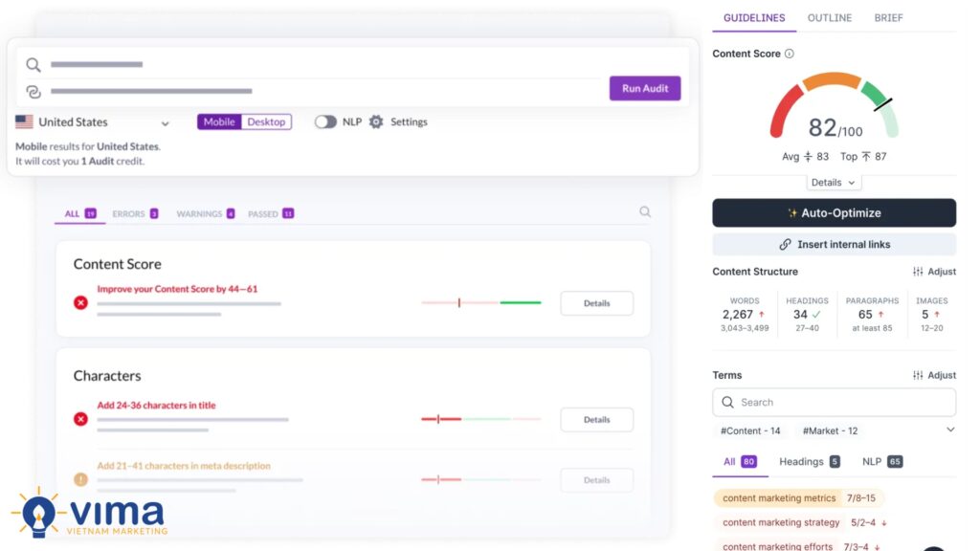Screen dimensions: 980x551
Task: Click the Top score arrow icon
Action: pos(865,156)
